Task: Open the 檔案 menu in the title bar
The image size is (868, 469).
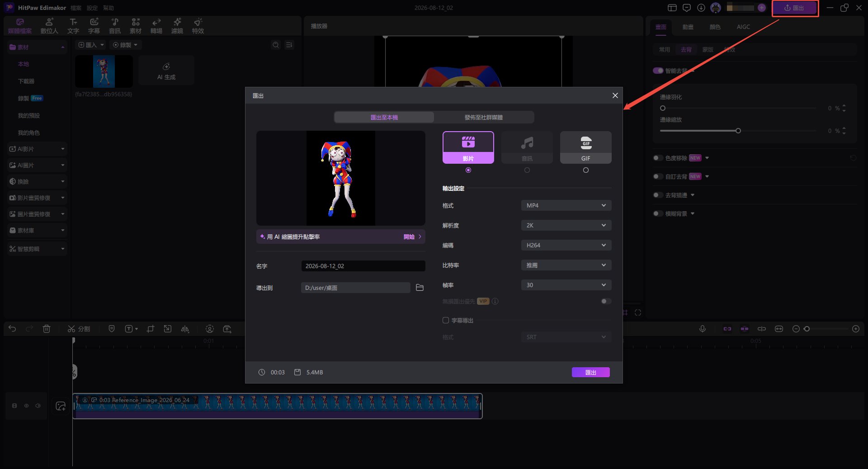Action: (75, 8)
